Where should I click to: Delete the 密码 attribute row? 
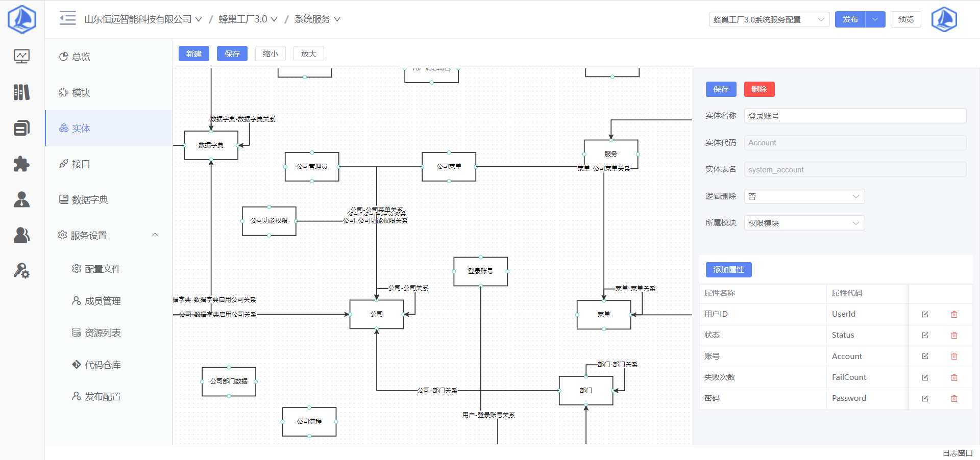point(954,399)
